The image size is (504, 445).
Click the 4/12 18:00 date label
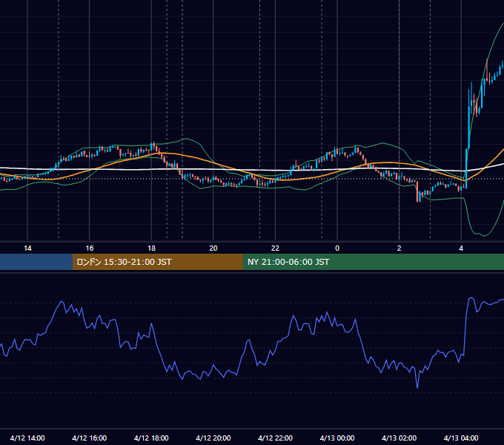coord(151,438)
